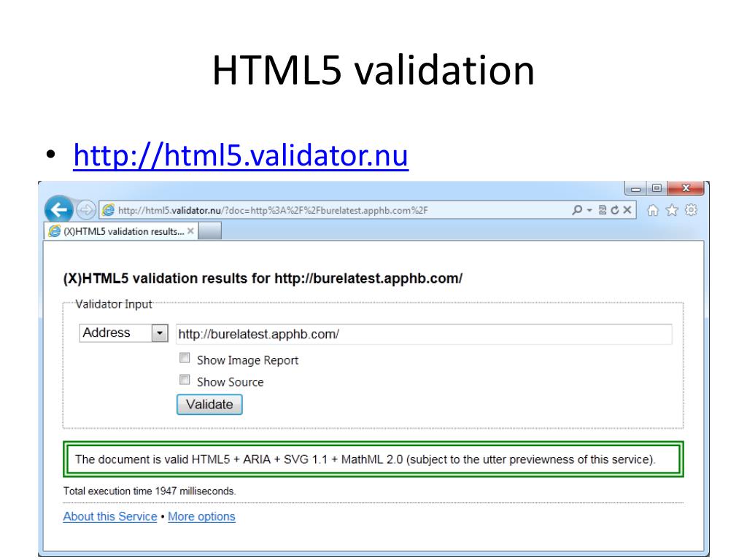Click the Total execution time 1947 milliseconds text
Screen dimensions: 747x560
(150, 491)
